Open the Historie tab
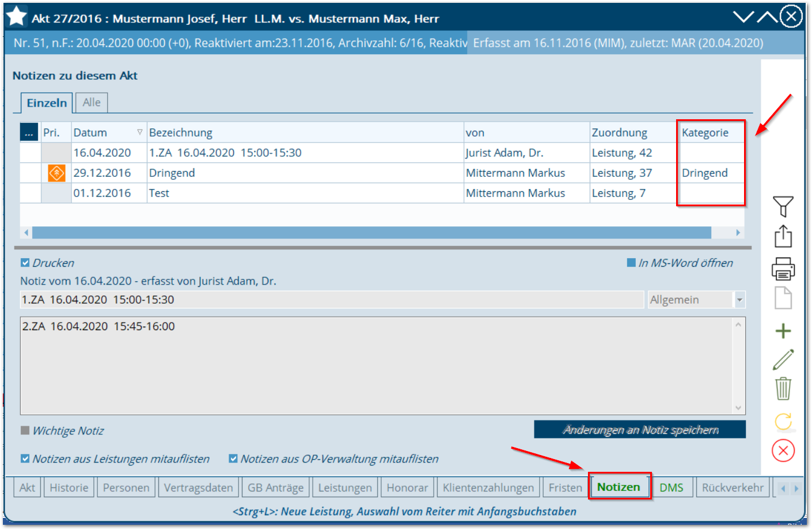The image size is (812, 530). tap(69, 487)
